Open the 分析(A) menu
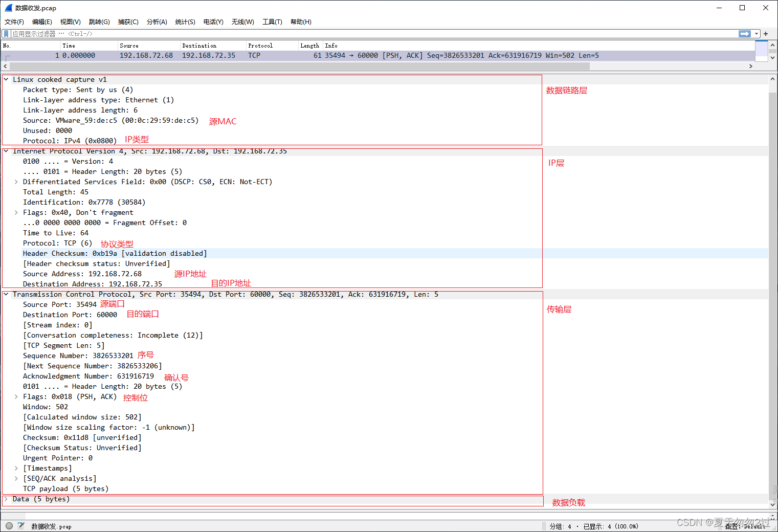 [157, 22]
